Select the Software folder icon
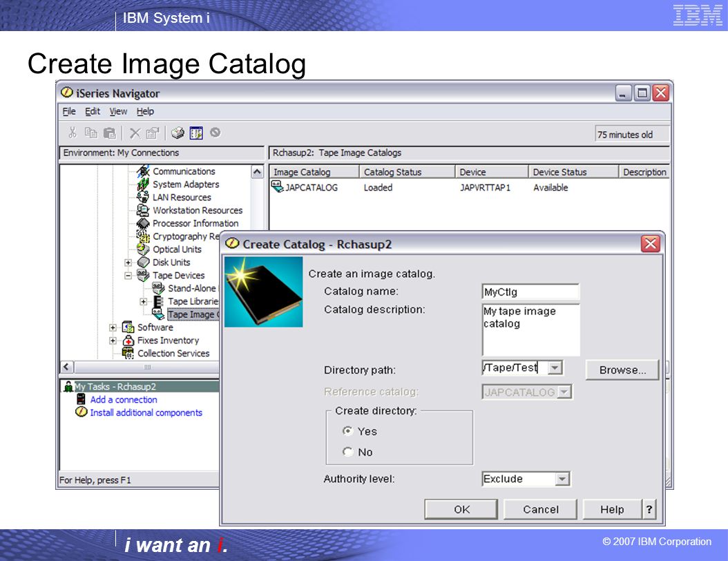Screen dimensions: 728x561 tap(128, 327)
